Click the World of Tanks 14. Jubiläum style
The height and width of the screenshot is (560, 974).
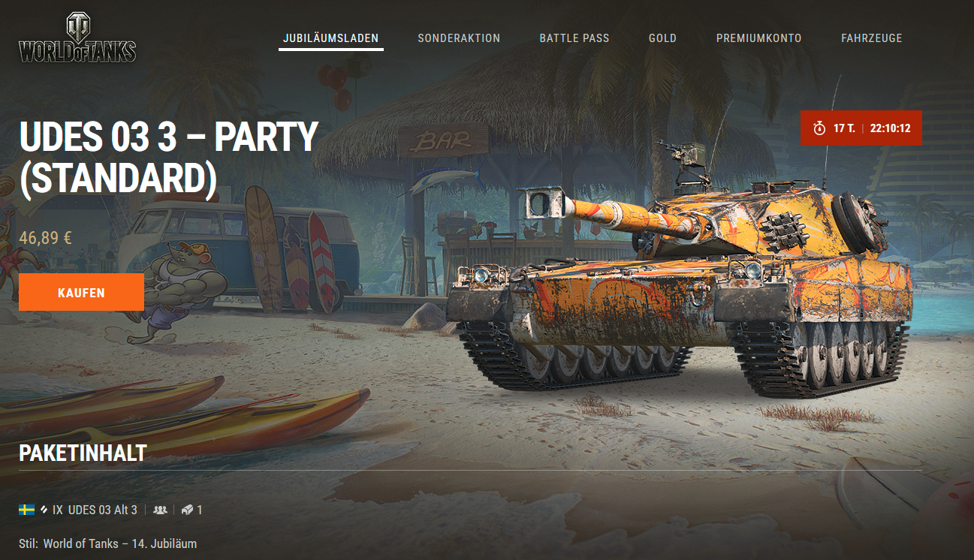(x=120, y=543)
